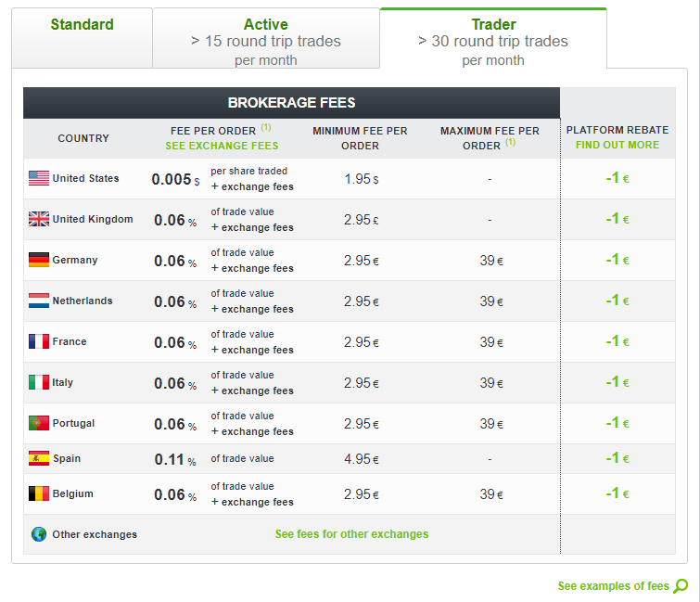Click the footnote marker beside Fee Per Order
The width and height of the screenshot is (700, 602).
266,128
